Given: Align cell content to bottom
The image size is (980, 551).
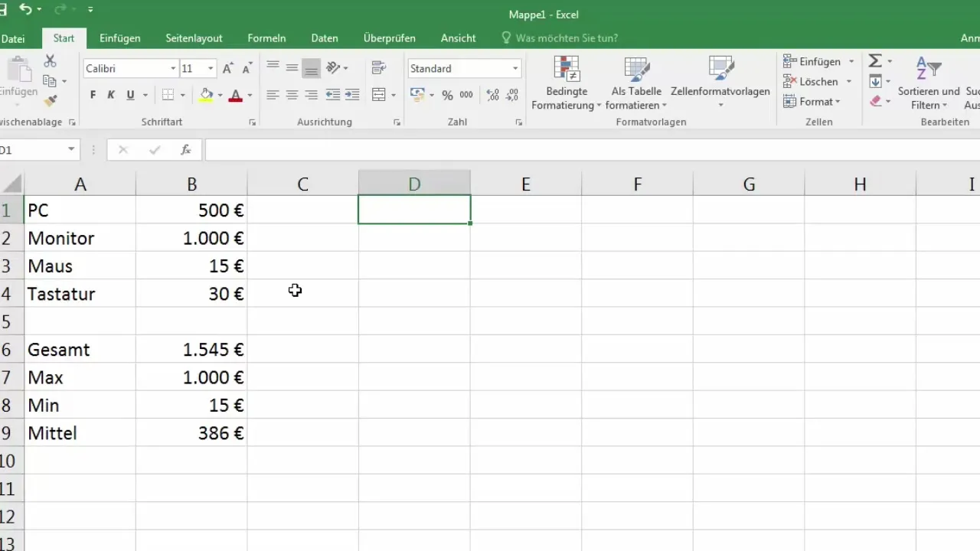Looking at the screenshot, I should [311, 68].
